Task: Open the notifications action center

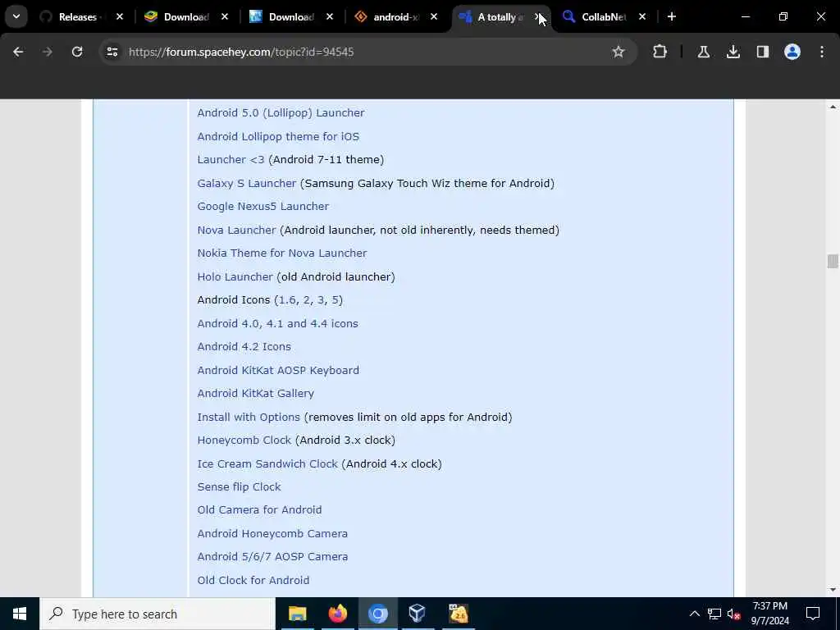Action: (813, 614)
